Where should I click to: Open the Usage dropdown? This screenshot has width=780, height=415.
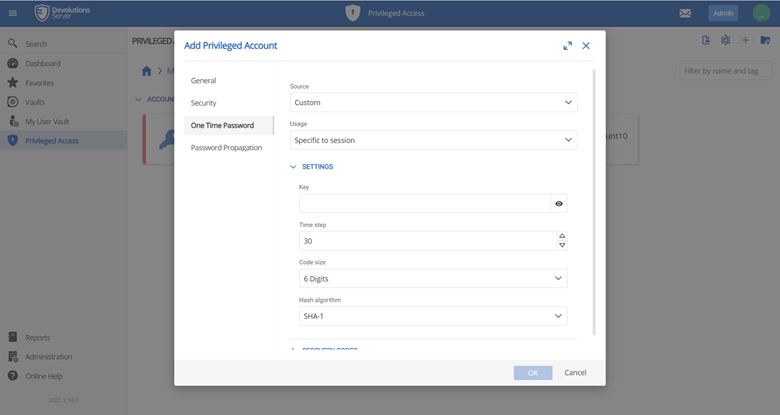[x=433, y=140]
